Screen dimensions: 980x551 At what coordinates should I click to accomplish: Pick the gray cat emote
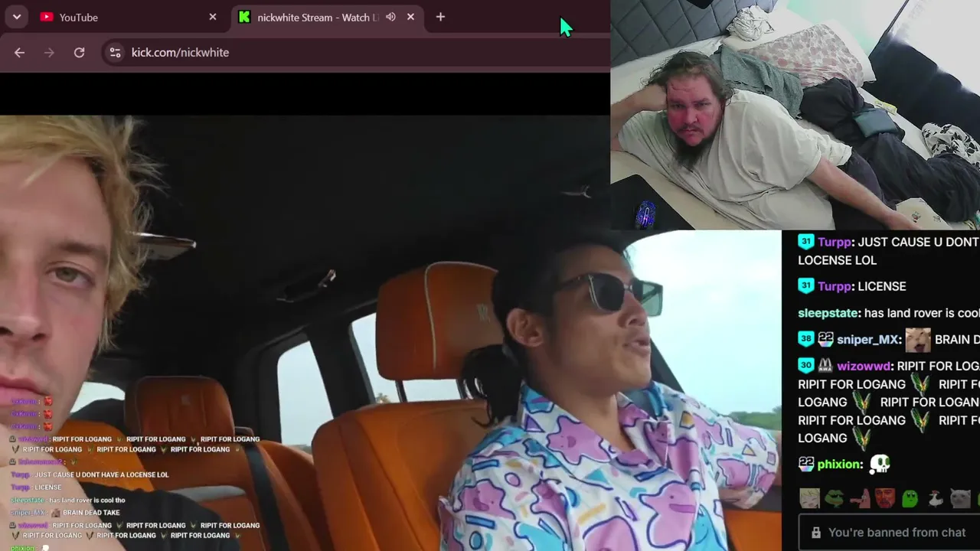960,499
